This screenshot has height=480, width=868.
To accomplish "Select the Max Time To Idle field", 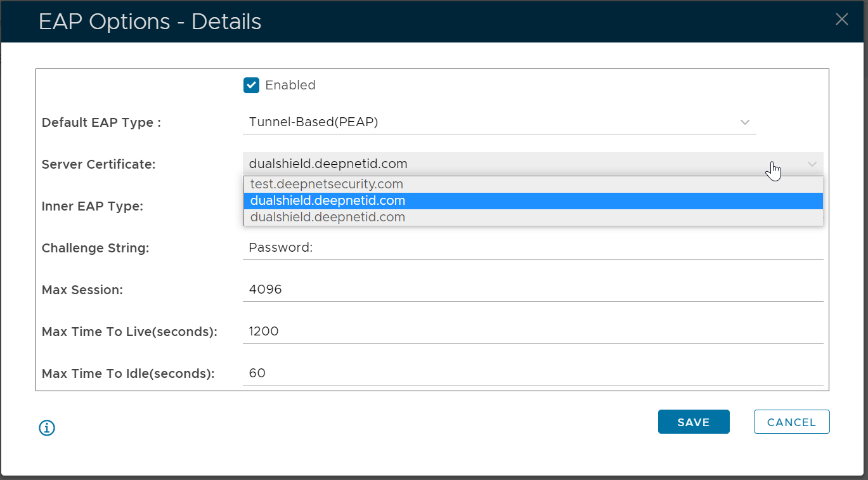I will (533, 373).
